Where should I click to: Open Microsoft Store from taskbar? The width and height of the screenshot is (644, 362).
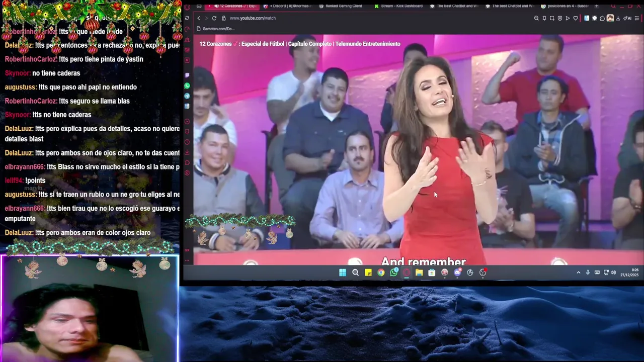(x=432, y=273)
